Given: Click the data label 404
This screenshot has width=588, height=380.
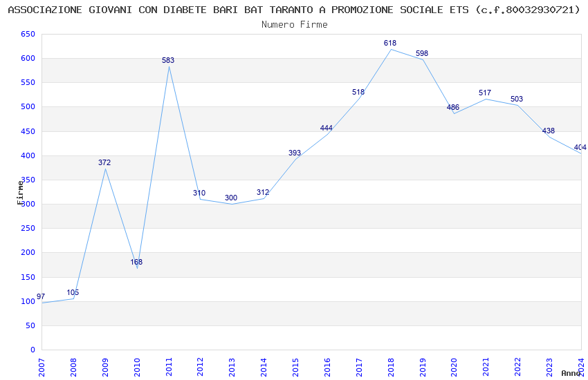Looking at the screenshot, I should [580, 147].
